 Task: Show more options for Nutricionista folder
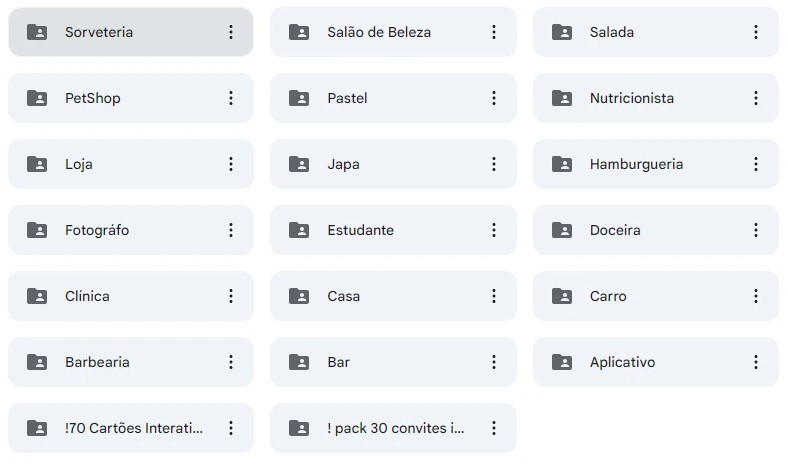756,98
